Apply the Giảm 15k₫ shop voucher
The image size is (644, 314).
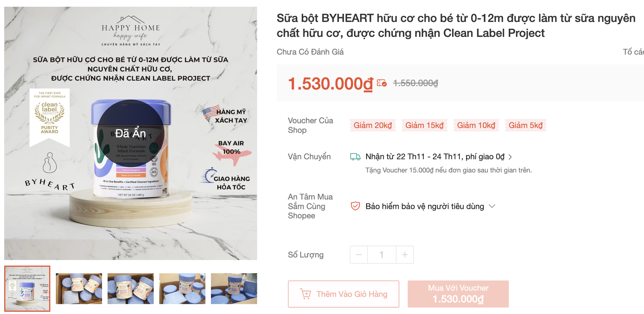pyautogui.click(x=424, y=125)
